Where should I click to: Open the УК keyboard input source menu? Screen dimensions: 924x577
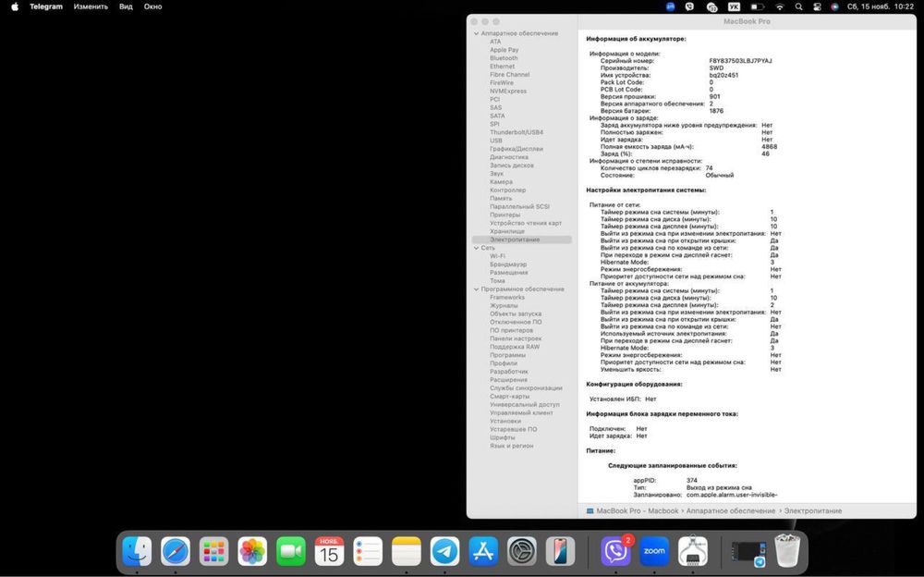(734, 6)
